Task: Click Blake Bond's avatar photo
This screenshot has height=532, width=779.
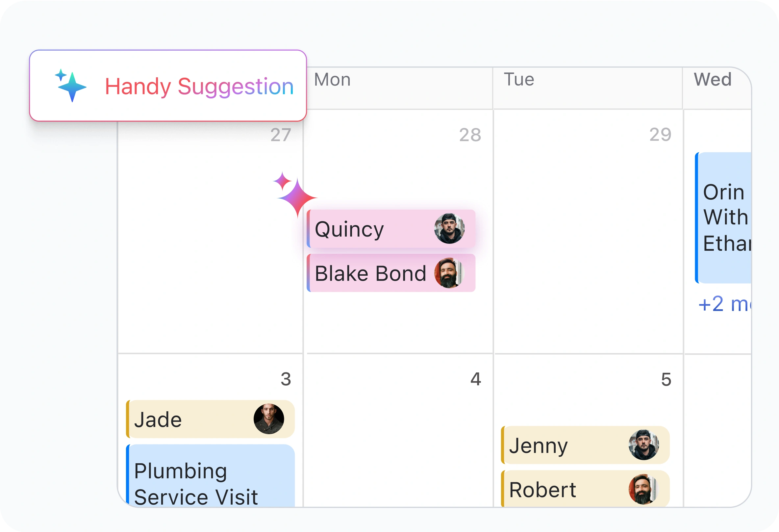Action: click(x=449, y=273)
